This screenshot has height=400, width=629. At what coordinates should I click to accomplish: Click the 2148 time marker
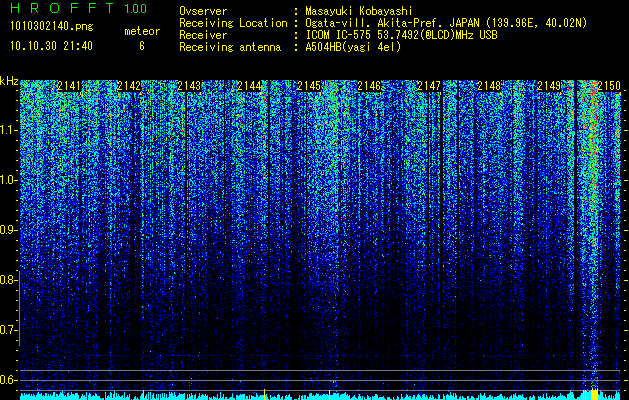(x=489, y=86)
